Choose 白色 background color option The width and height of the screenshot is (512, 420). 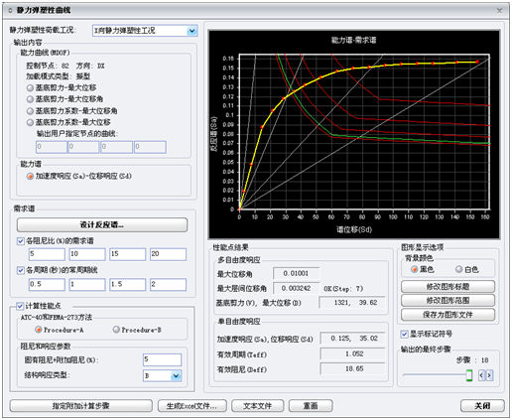click(459, 269)
